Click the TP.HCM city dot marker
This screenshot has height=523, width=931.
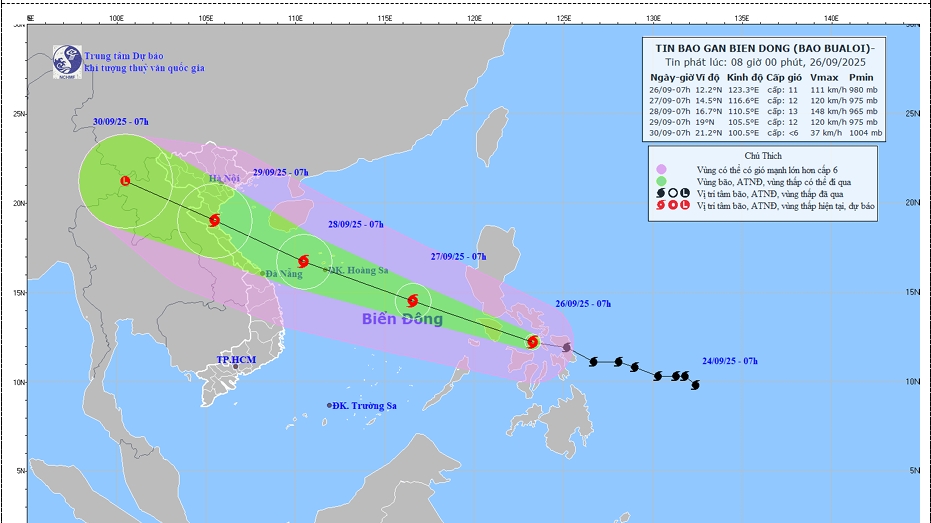click(x=236, y=367)
